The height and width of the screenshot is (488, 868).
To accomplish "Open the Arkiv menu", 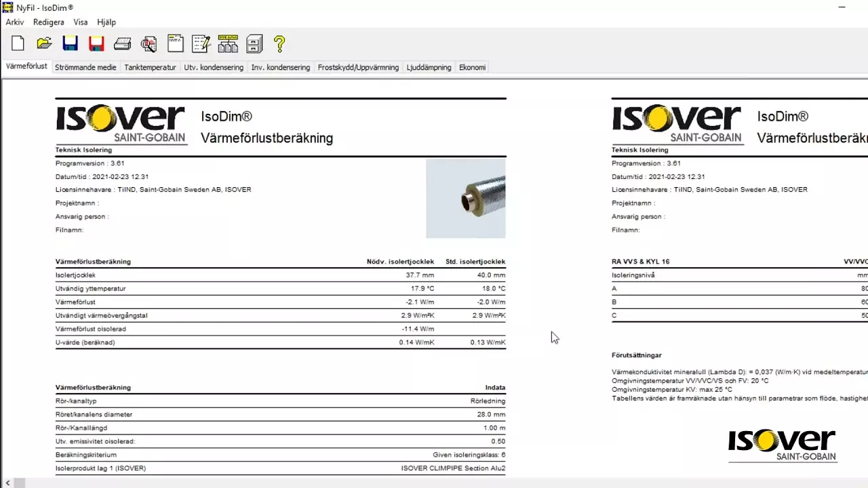I will point(15,22).
